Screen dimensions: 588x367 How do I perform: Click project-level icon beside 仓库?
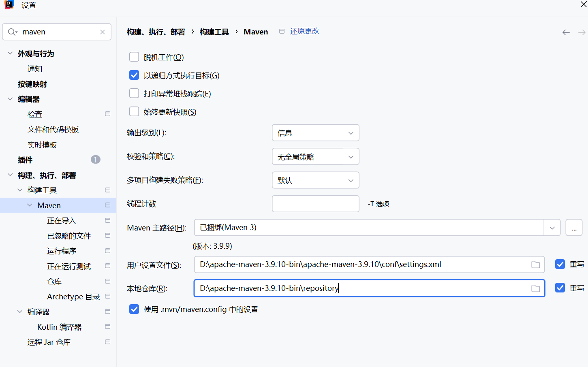pyautogui.click(x=107, y=281)
